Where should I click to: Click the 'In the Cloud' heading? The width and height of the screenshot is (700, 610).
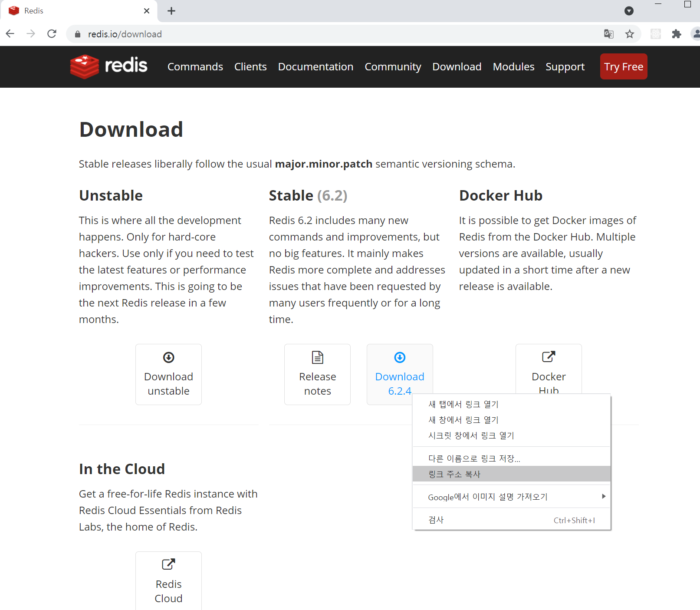[122, 469]
